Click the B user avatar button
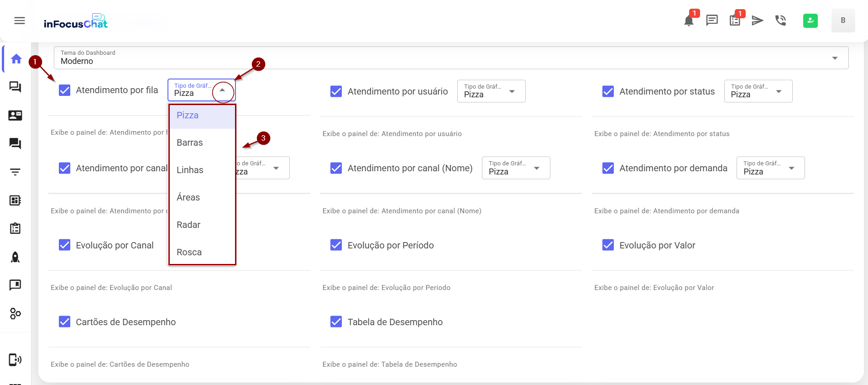The image size is (868, 385). pos(843,21)
